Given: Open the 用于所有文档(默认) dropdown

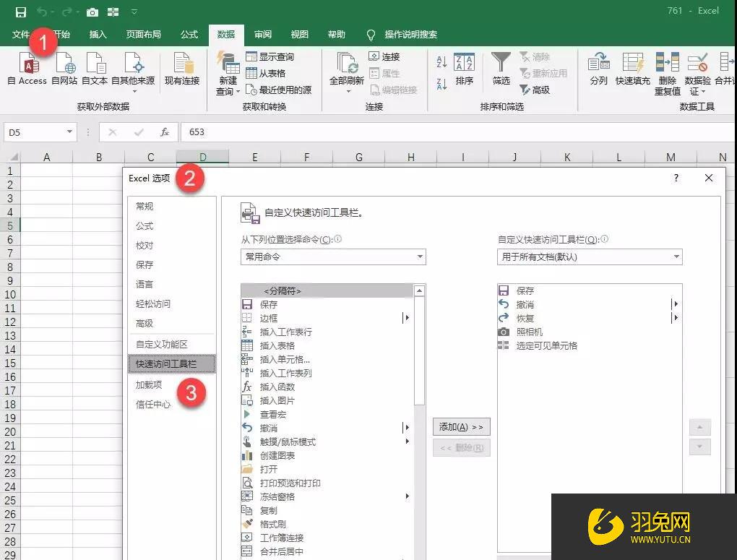Looking at the screenshot, I should pos(590,257).
